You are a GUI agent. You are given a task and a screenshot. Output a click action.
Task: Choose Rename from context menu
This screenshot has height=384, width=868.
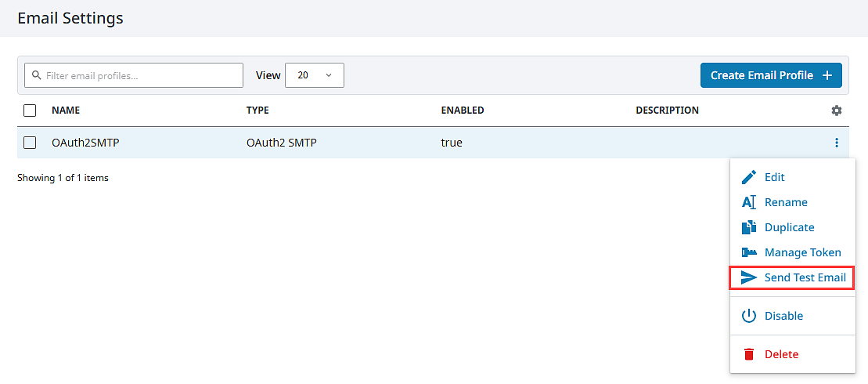click(791, 202)
